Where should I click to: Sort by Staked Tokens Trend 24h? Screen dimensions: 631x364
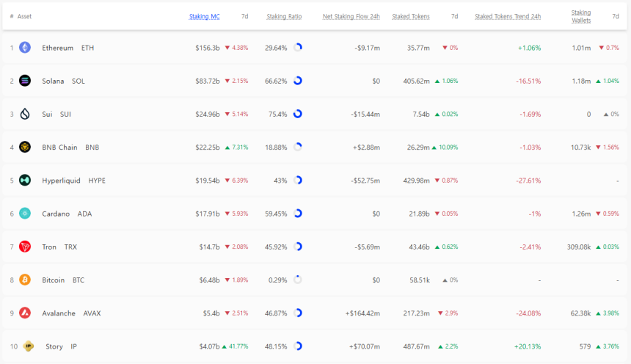(508, 16)
